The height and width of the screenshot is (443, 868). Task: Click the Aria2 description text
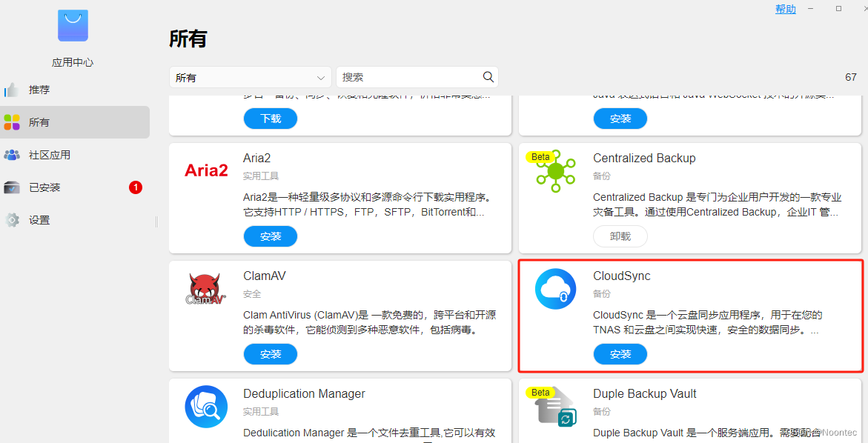[x=368, y=204]
